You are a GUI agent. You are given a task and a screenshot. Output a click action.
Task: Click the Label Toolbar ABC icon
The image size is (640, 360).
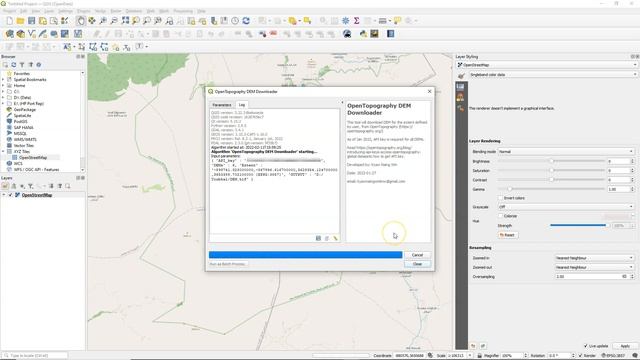tap(67, 47)
